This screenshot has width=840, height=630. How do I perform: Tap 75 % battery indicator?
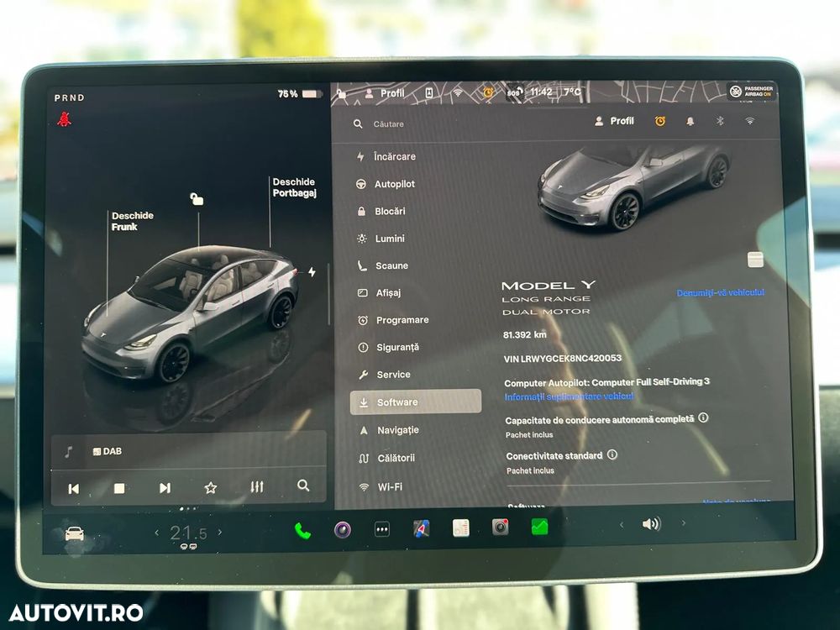coord(300,94)
